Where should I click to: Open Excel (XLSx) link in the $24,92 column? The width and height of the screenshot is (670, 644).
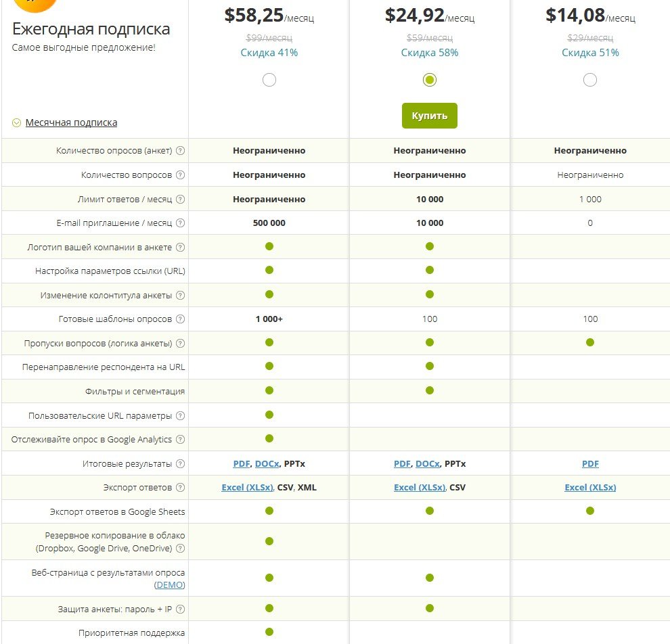420,487
